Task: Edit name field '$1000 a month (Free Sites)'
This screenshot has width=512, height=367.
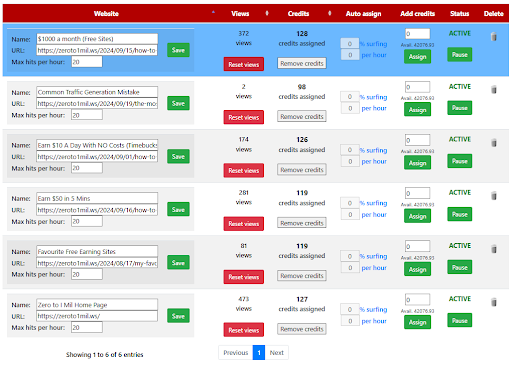Action: tap(97, 39)
